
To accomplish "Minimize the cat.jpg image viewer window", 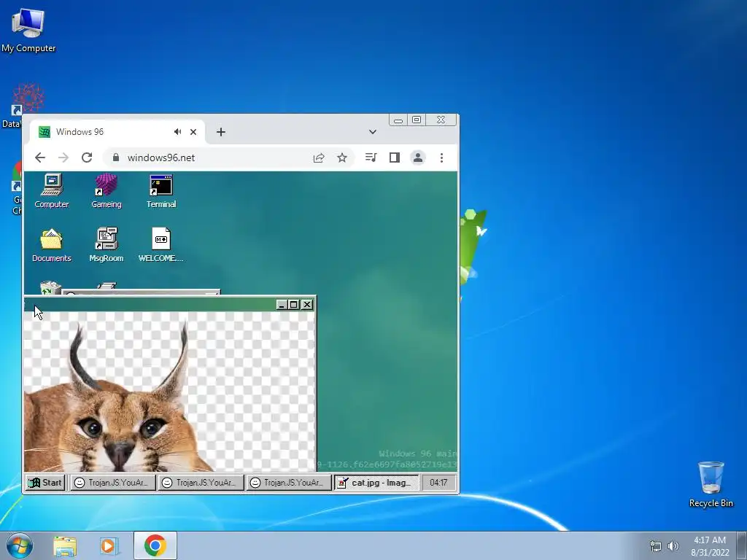I will pos(282,305).
